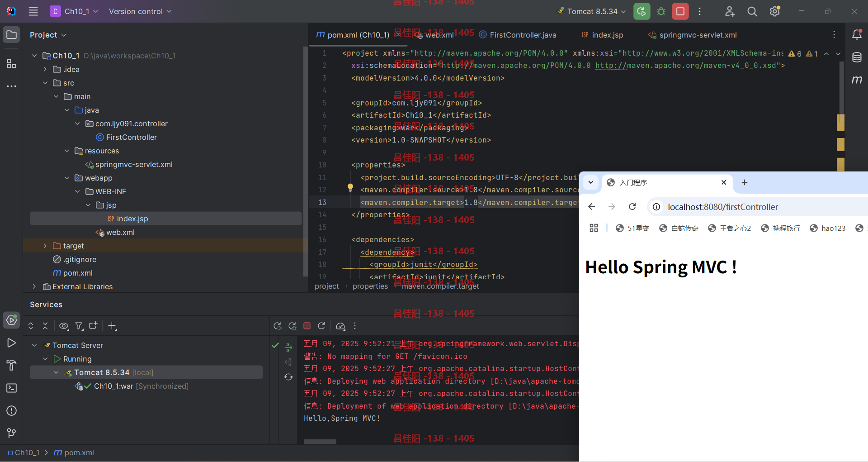Viewport: 868px width, 462px height.
Task: Switch to springmvc-servlet.xml editor tab
Action: 692,35
